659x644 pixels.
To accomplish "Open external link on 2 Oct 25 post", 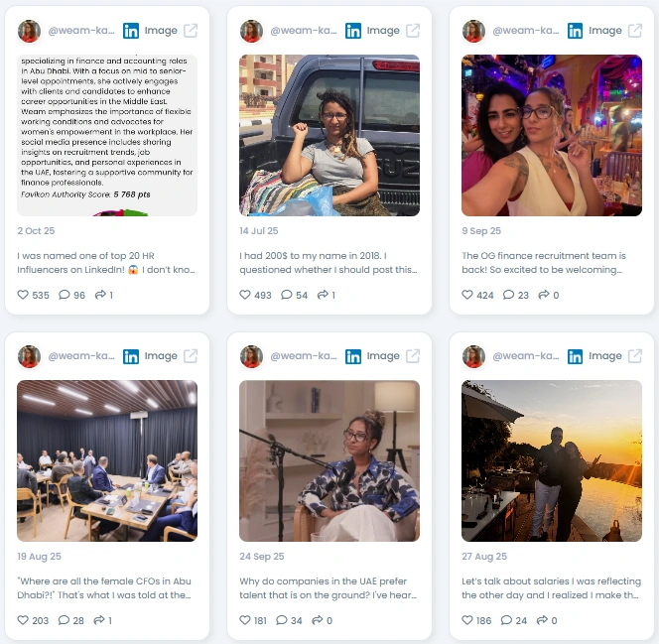I will (191, 31).
